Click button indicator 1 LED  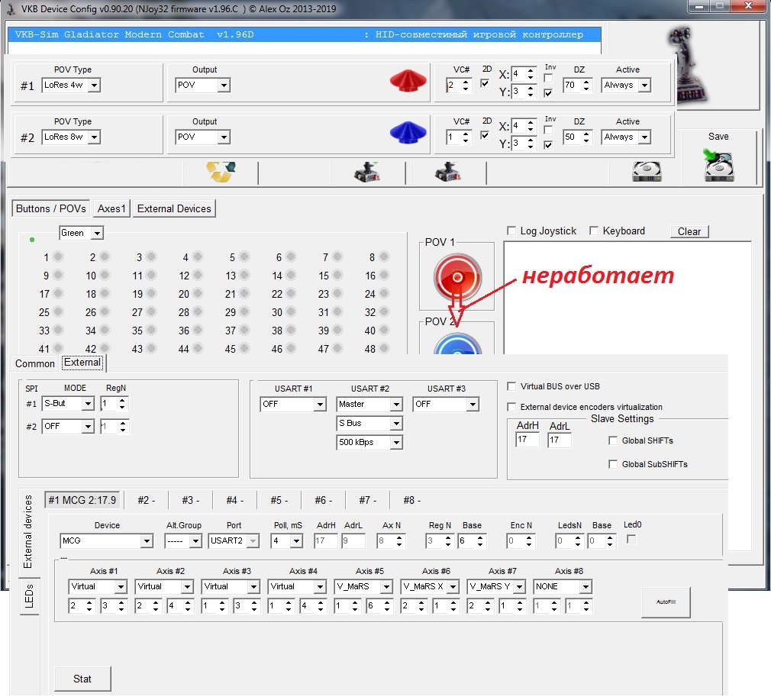point(58,256)
